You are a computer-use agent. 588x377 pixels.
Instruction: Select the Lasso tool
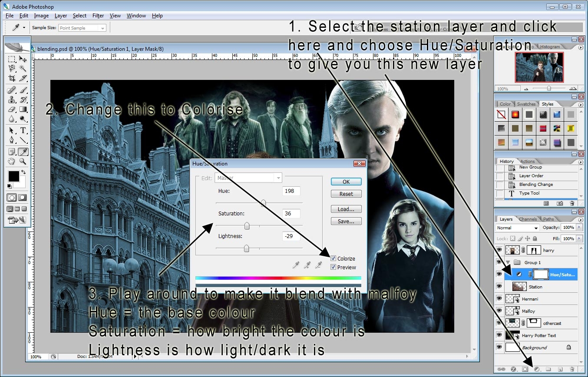coord(12,69)
